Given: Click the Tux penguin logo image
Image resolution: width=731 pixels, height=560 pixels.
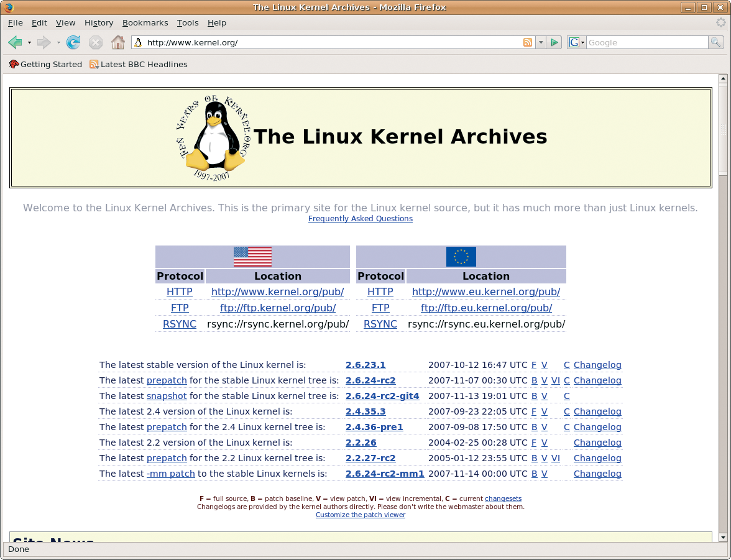Looking at the screenshot, I should click(x=214, y=138).
